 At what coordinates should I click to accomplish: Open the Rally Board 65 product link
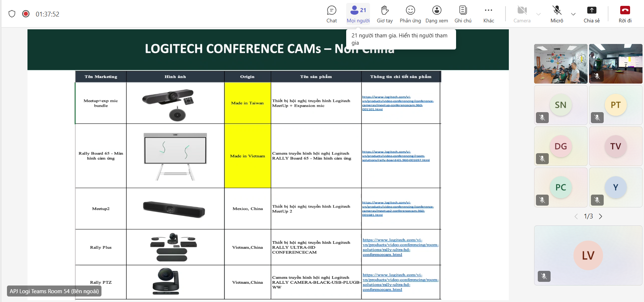(396, 156)
